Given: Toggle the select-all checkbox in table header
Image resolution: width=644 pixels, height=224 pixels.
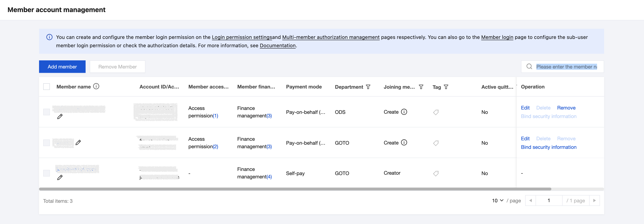Looking at the screenshot, I should pyautogui.click(x=47, y=87).
